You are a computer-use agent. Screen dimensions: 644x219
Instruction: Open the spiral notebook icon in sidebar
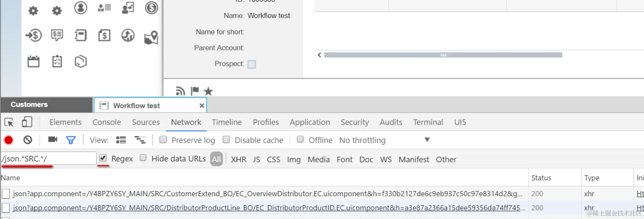pyautogui.click(x=81, y=35)
